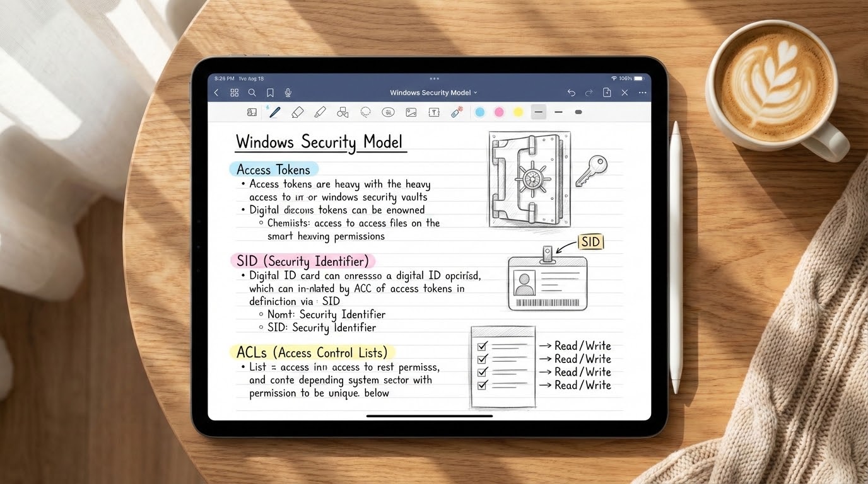Open search with the magnifier icon
The image size is (868, 484).
point(252,93)
